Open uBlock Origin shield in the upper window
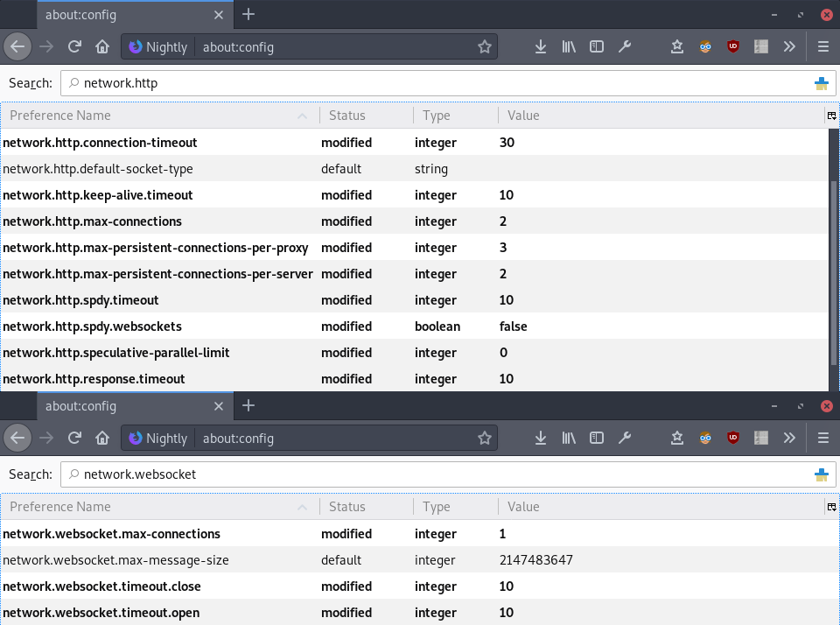The image size is (840, 625). (733, 46)
